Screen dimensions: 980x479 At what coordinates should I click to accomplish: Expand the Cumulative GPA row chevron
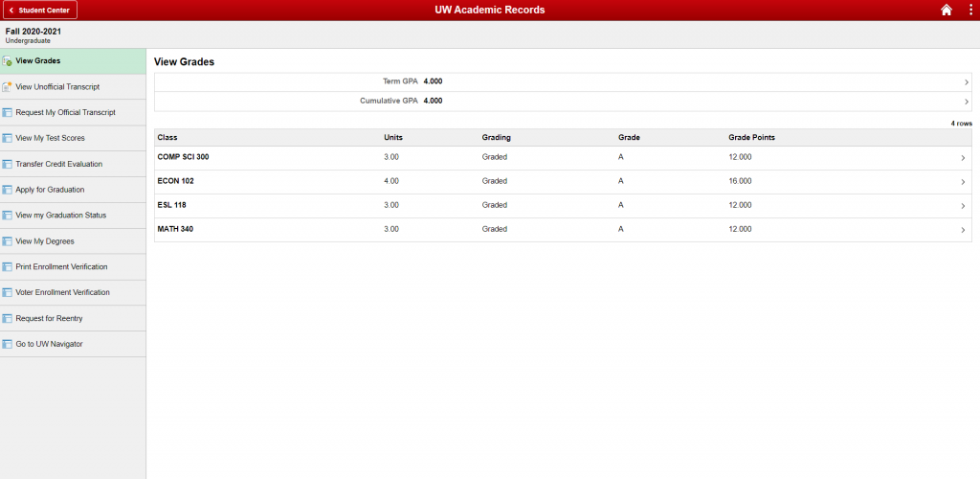coord(967,102)
